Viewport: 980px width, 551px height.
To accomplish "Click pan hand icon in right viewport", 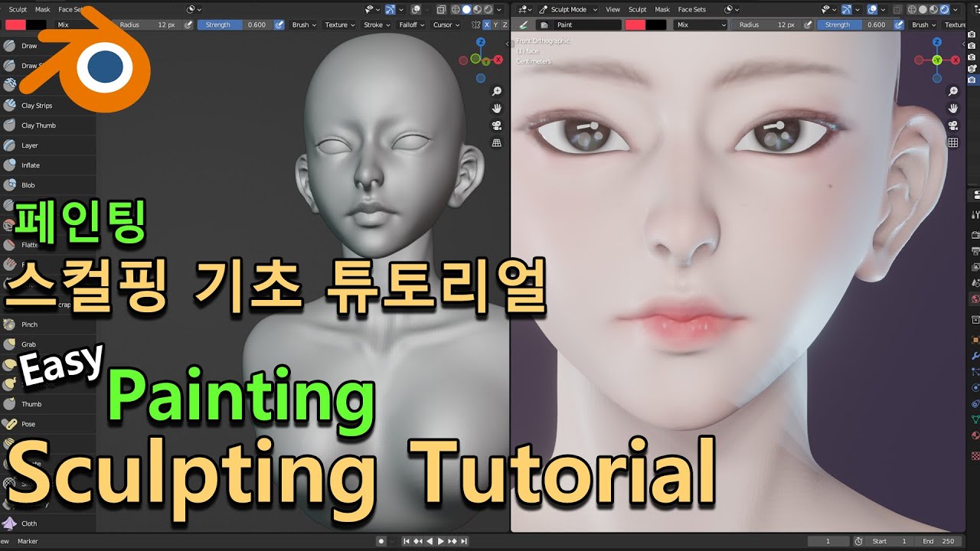I will point(953,108).
